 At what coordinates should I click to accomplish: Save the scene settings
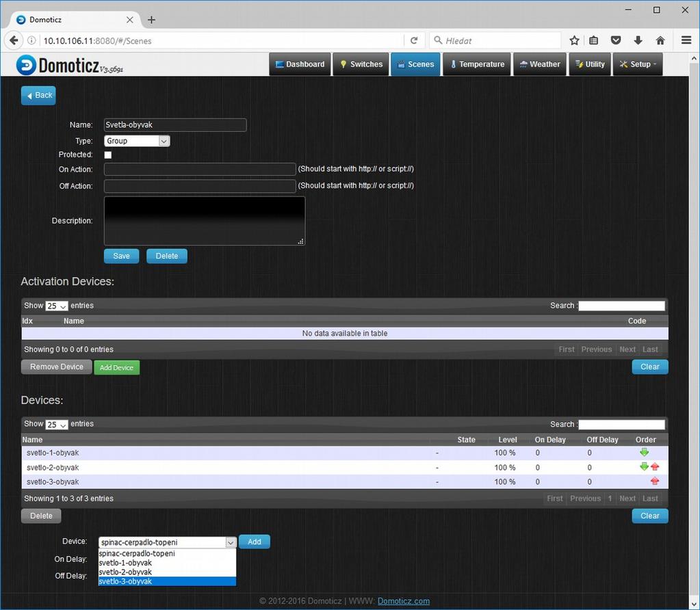(x=121, y=256)
